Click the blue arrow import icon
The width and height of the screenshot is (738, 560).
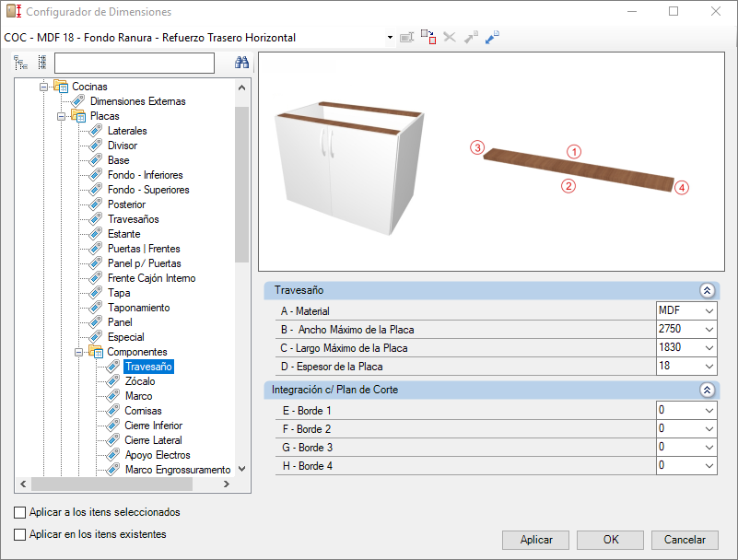[x=492, y=37]
